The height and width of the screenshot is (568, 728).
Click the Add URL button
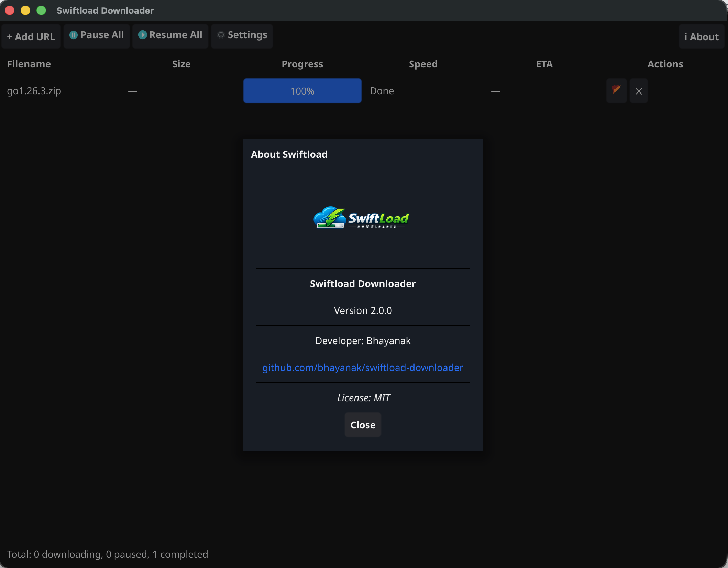pos(31,36)
